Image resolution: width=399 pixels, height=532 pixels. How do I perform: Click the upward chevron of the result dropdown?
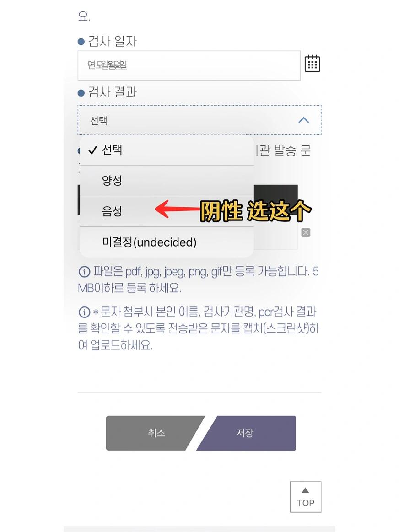point(304,120)
